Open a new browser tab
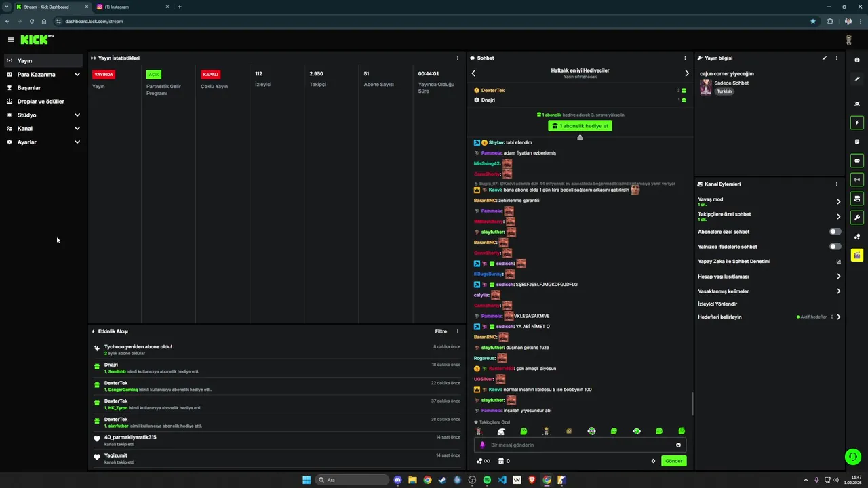868x488 pixels. click(180, 7)
